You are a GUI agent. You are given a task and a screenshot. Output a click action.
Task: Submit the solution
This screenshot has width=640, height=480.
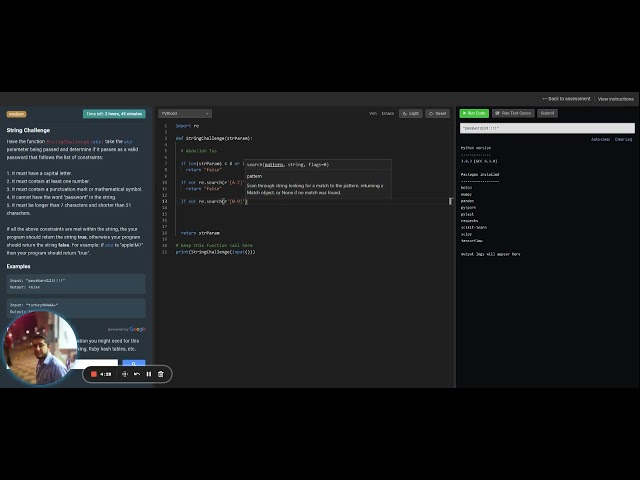click(x=547, y=113)
